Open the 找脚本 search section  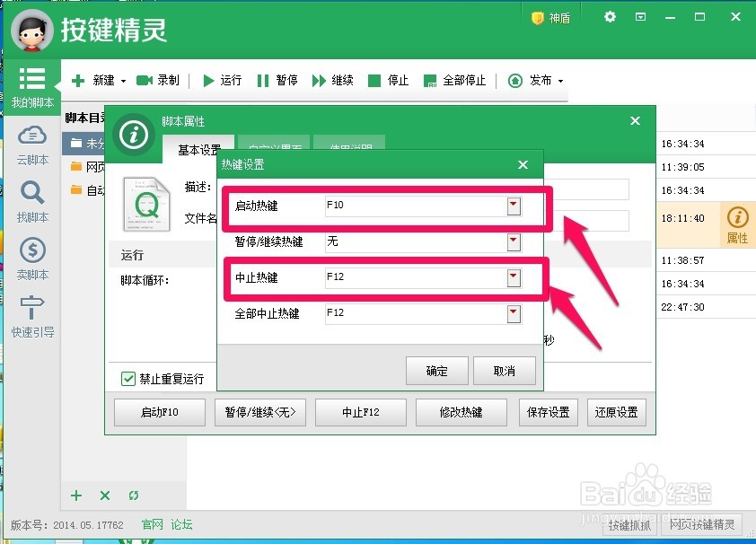tap(32, 202)
